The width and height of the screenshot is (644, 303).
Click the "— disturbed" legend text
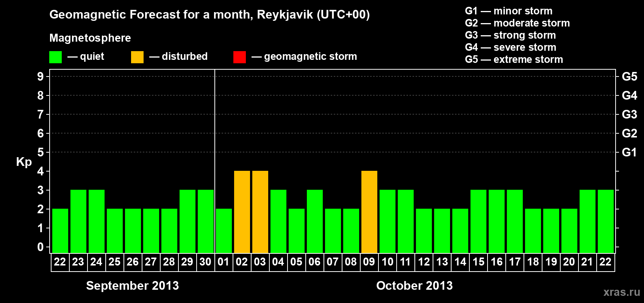pyautogui.click(x=178, y=56)
